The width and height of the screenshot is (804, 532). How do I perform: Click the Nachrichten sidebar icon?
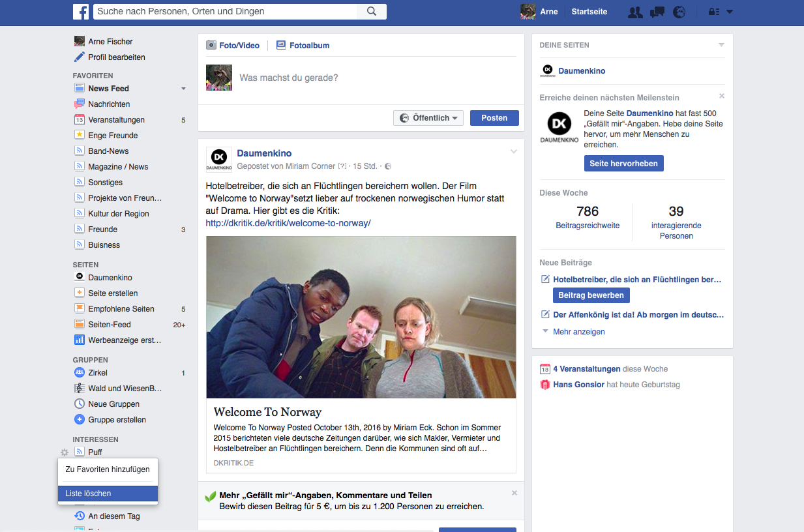(80, 104)
